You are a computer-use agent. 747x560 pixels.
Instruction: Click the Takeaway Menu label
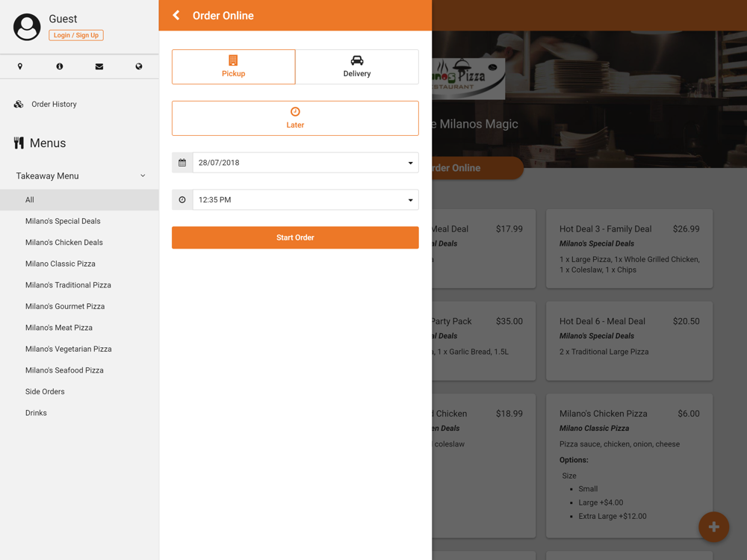[x=48, y=176]
